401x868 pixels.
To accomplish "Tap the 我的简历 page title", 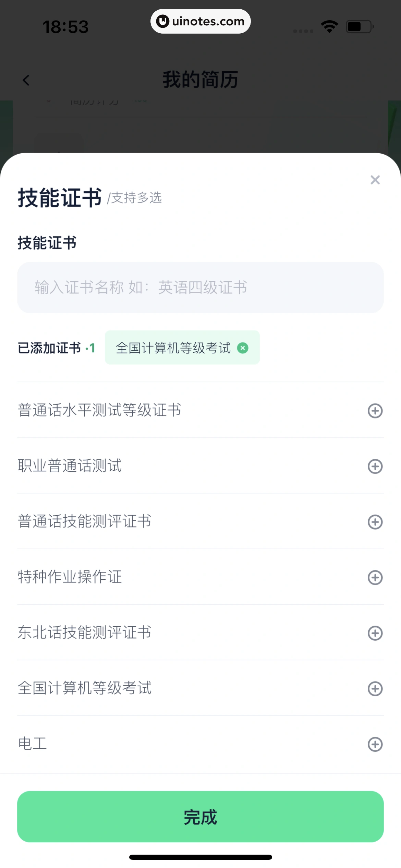I will 200,80.
